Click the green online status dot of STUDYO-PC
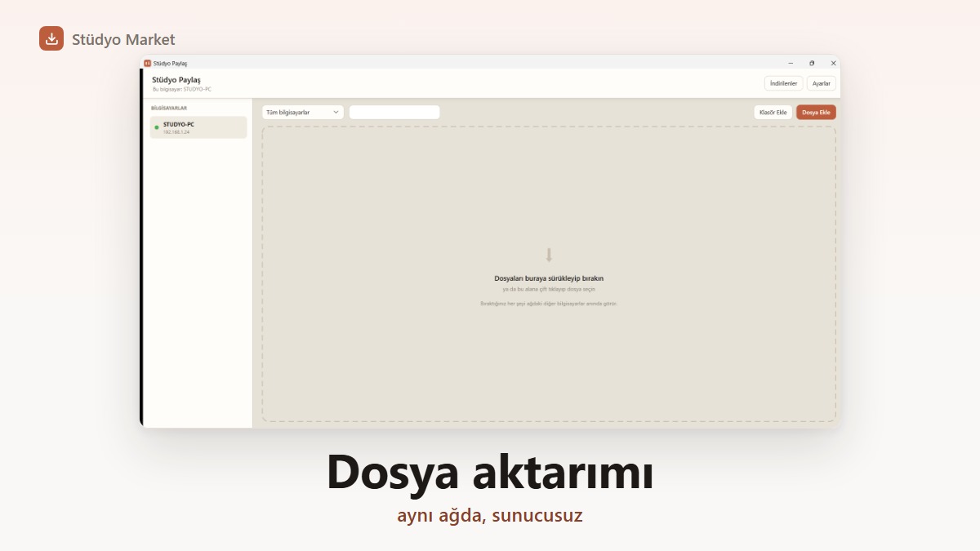 point(157,127)
